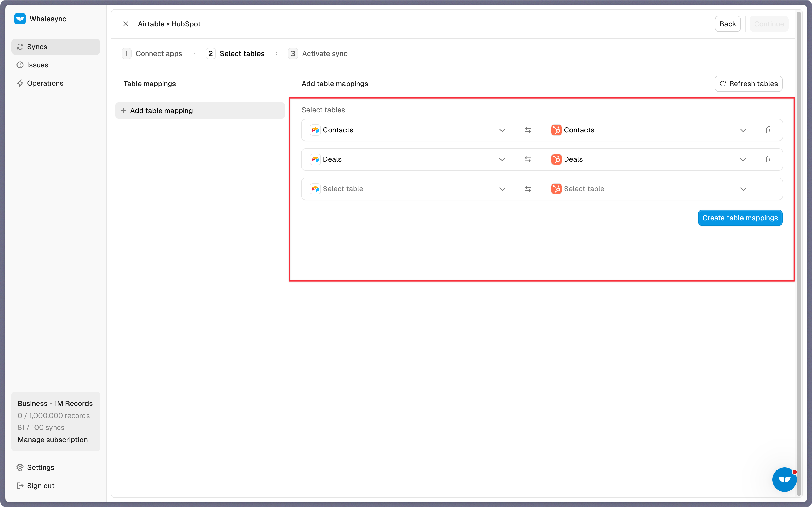Screen dimensions: 812x507
Task: Click the Operations lightning bolt icon
Action: [20, 83]
